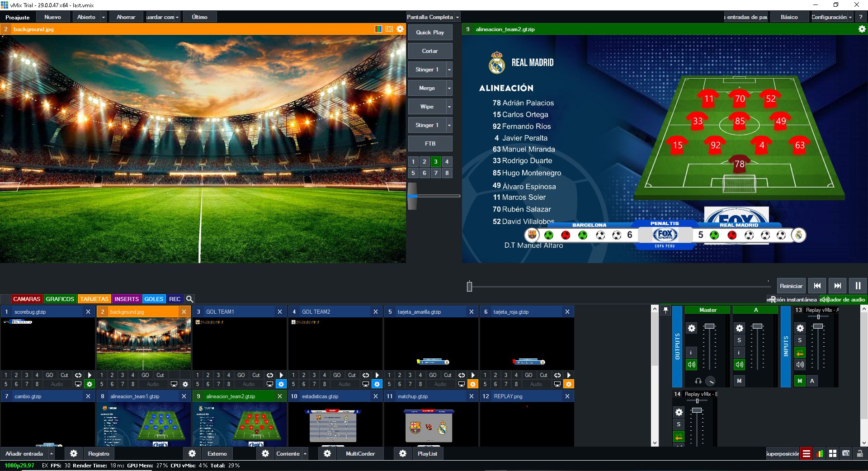Open settings gear of alineacion_team2 output
Viewport: 868px width, 471px height.
point(862,29)
